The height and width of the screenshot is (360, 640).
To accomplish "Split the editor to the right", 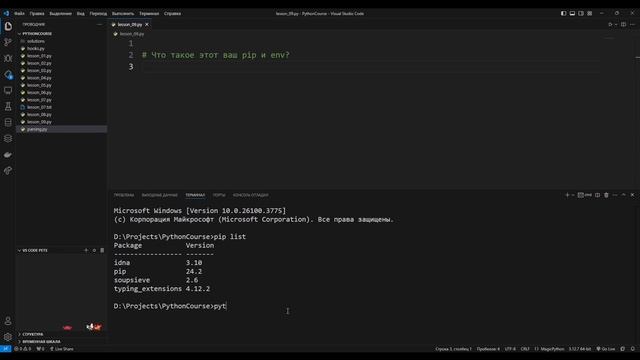I will point(623,24).
